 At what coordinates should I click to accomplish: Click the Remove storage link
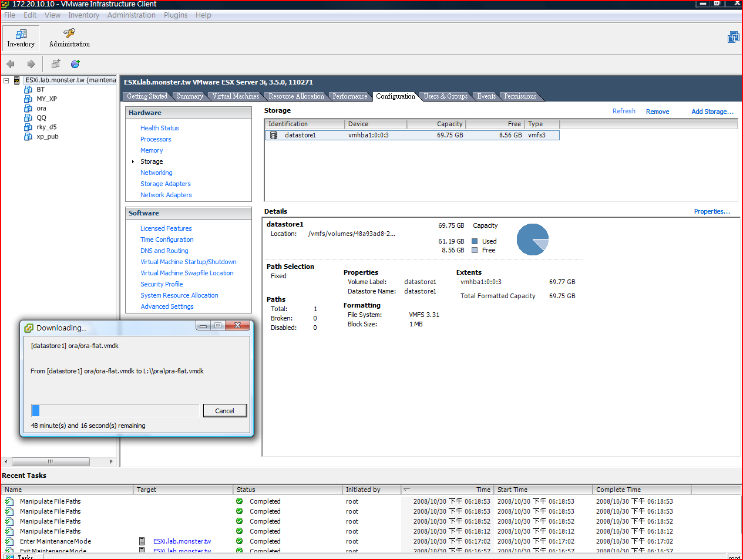click(657, 112)
